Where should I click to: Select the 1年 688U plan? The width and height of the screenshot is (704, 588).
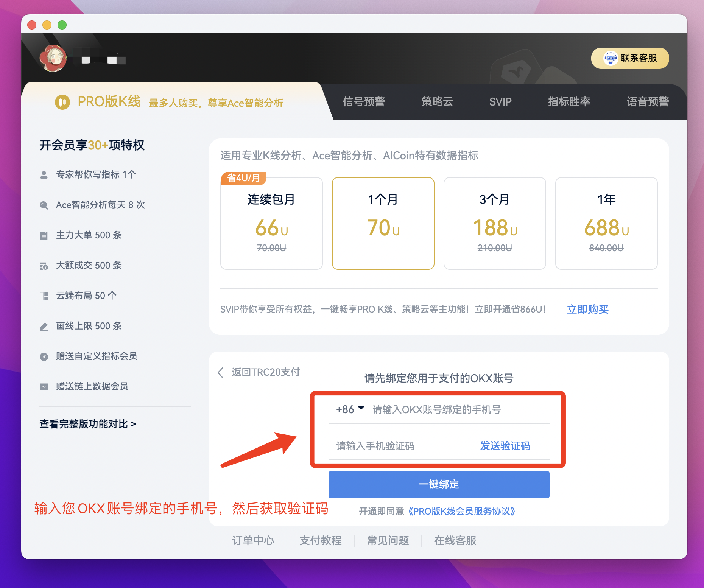(606, 223)
